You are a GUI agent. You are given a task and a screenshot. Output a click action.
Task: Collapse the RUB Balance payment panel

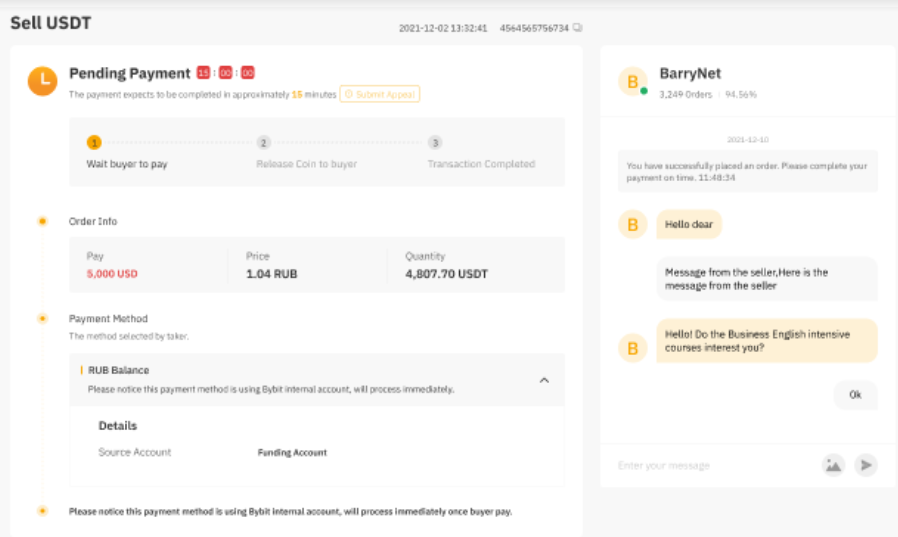[x=544, y=380]
